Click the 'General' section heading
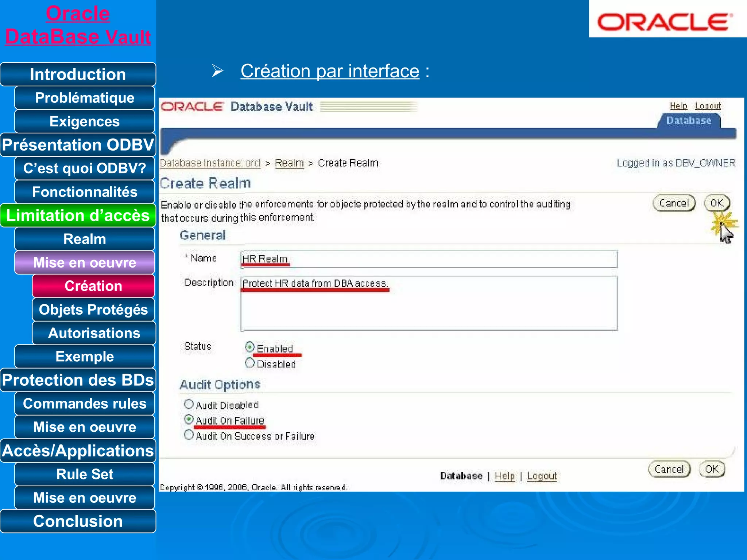This screenshot has width=747, height=560. tap(203, 235)
